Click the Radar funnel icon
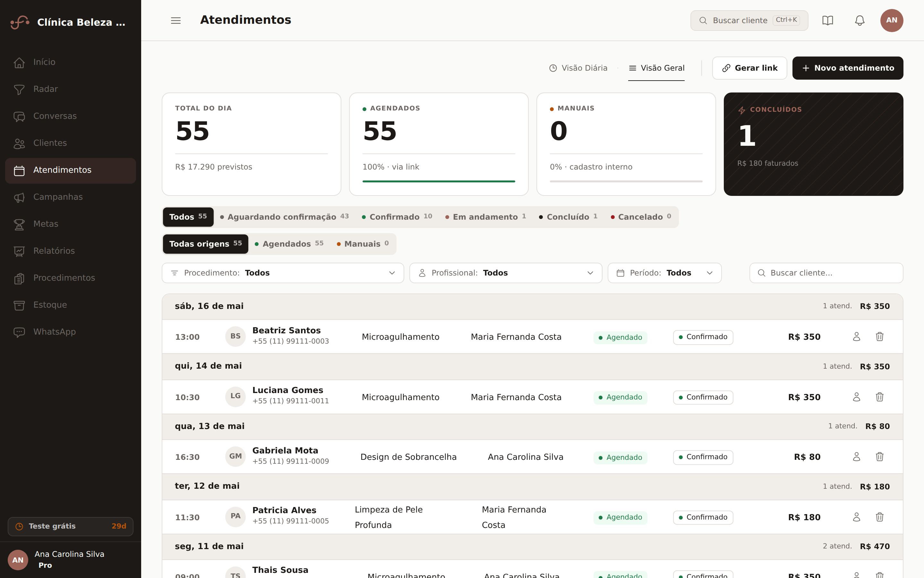Viewport: 924px width, 578px height. (19, 90)
